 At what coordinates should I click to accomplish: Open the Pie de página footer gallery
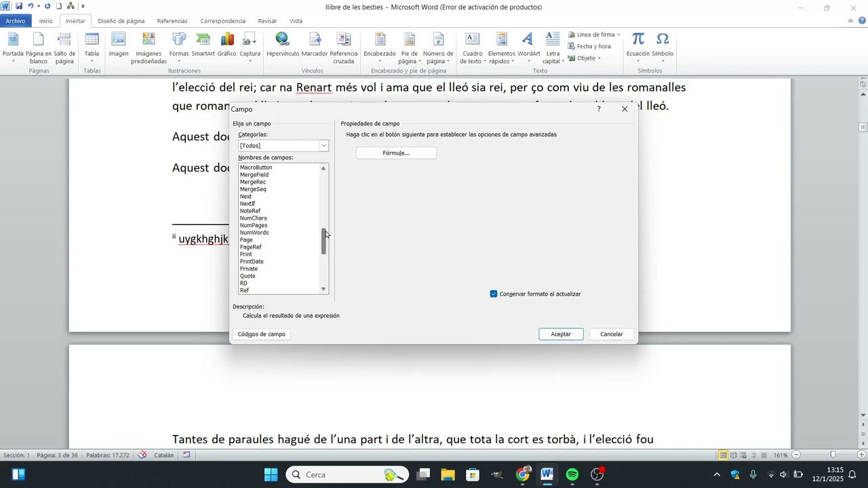click(410, 47)
